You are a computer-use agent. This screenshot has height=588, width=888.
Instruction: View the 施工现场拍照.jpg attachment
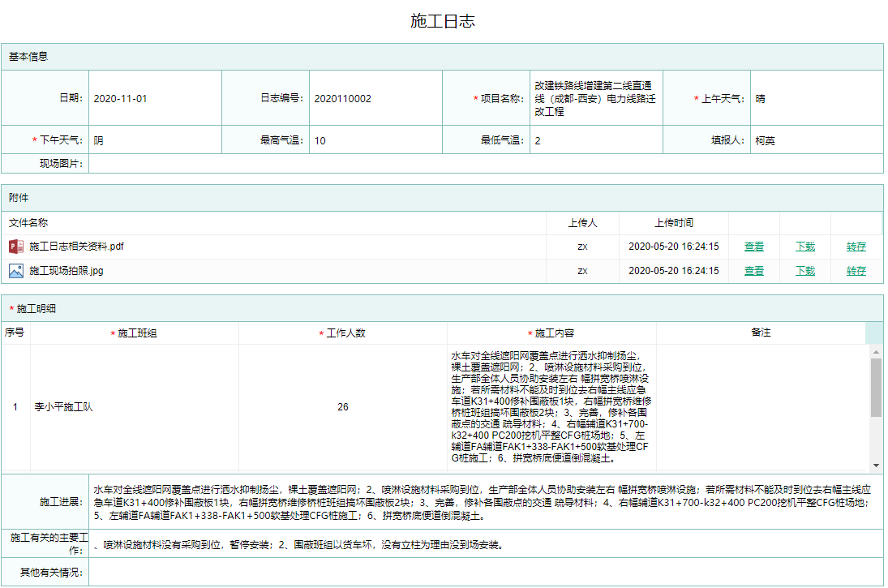tap(754, 271)
